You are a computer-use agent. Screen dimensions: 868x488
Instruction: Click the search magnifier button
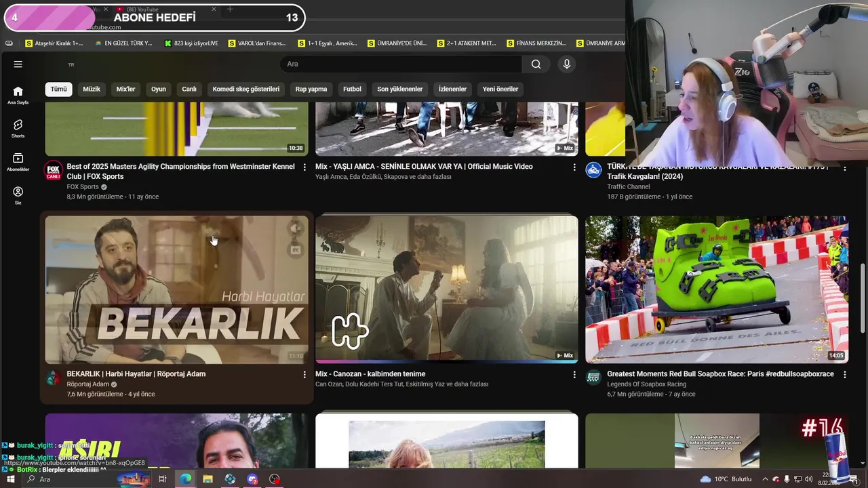click(536, 64)
